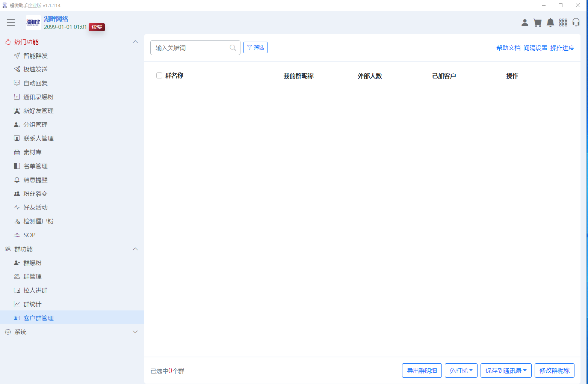Open the 智能群发 feature
The image size is (588, 384).
click(35, 55)
